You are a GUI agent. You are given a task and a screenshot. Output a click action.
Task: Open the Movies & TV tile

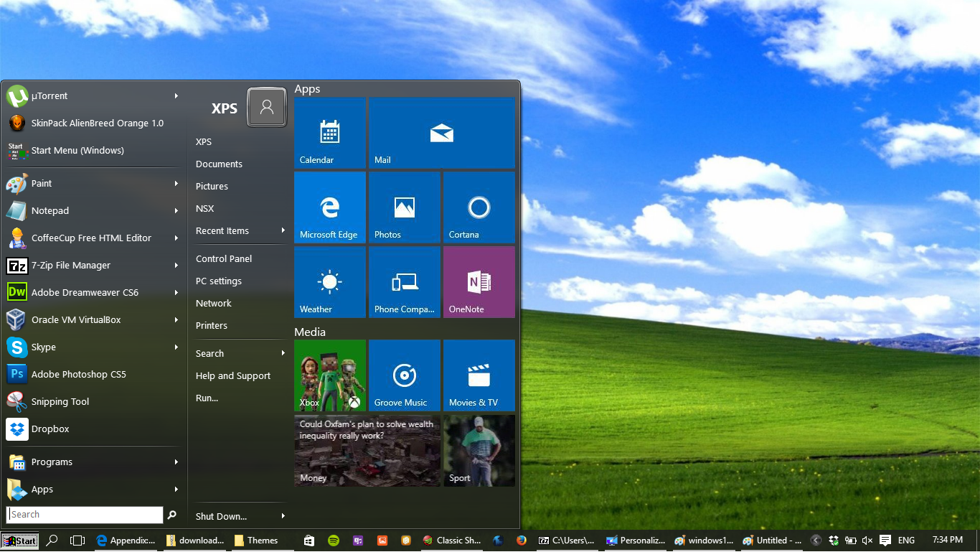tap(479, 375)
